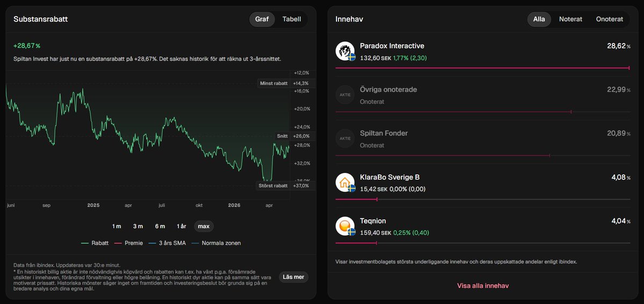644x304 pixels.
Task: Click the Substansrabatt panel heading
Action: pos(41,19)
